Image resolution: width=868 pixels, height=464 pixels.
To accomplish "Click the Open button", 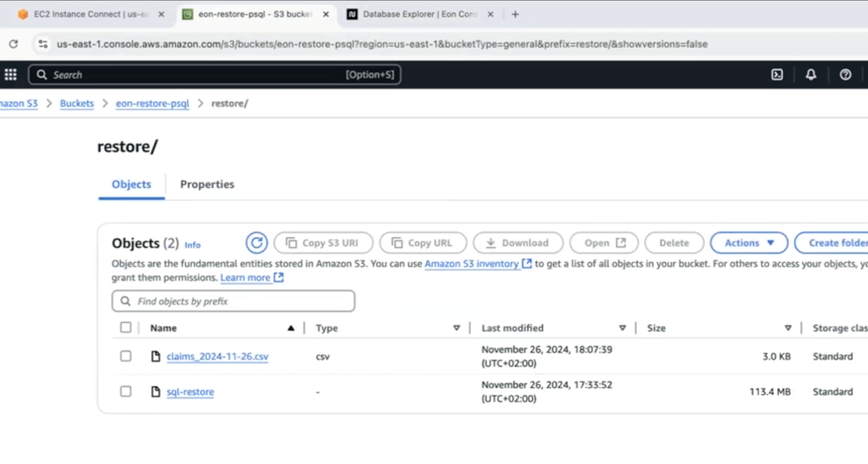I will click(604, 243).
